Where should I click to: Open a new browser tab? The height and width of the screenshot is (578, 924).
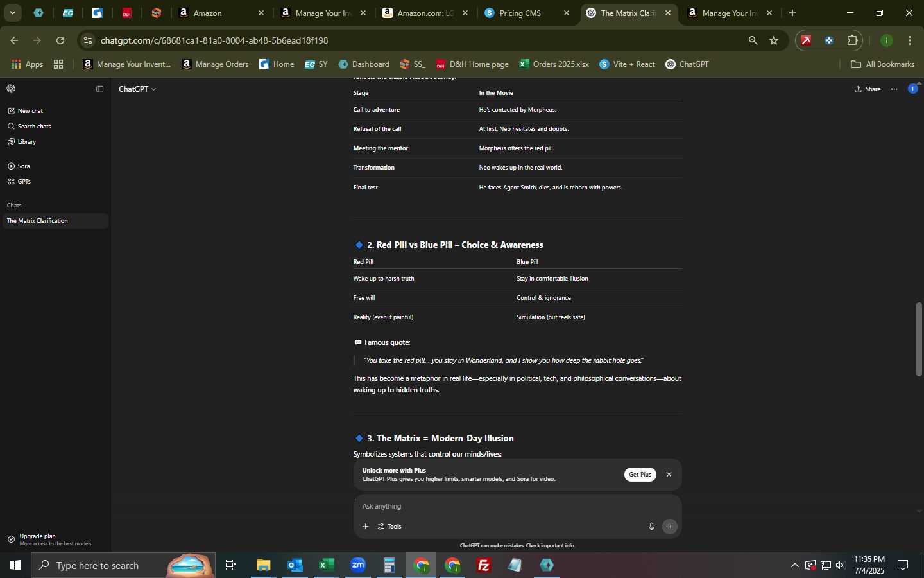click(x=792, y=13)
